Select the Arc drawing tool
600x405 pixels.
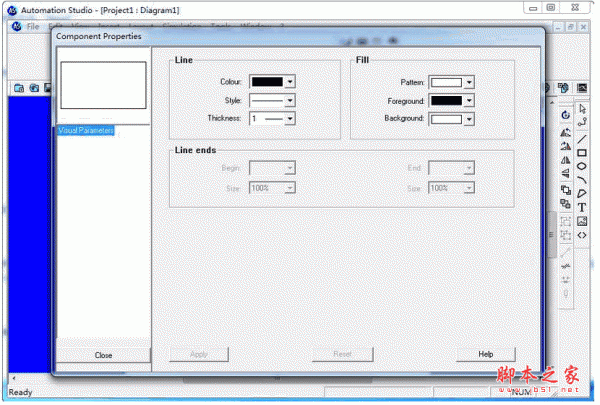pyautogui.click(x=582, y=180)
